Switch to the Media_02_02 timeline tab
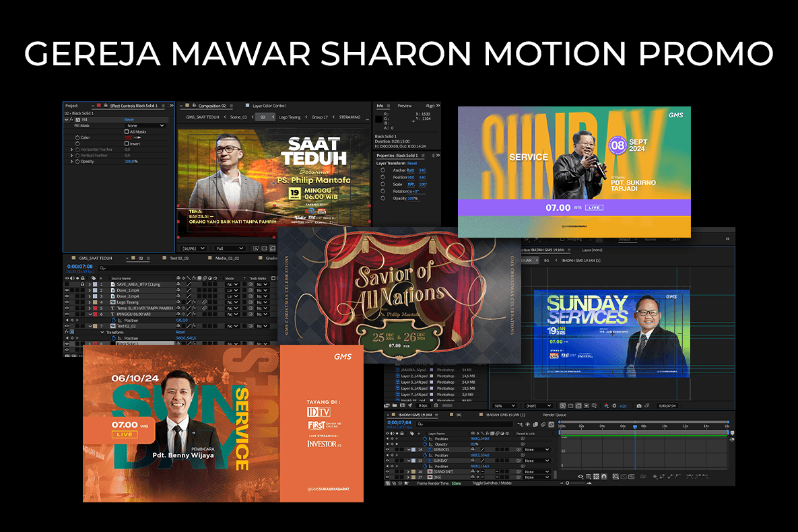798x532 pixels. (x=227, y=258)
